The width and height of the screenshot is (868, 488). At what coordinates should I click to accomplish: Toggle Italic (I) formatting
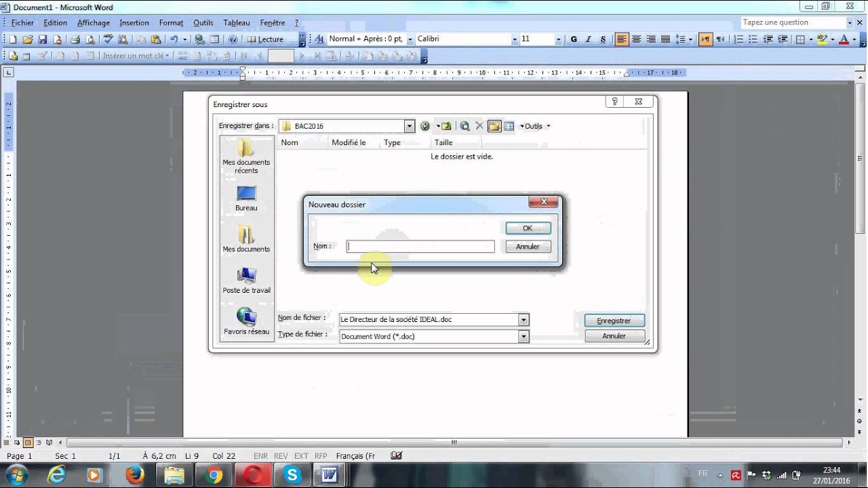(x=588, y=39)
